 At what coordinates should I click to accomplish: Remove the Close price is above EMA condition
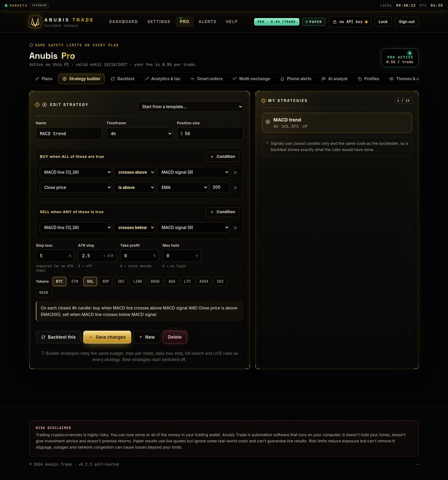click(x=235, y=188)
